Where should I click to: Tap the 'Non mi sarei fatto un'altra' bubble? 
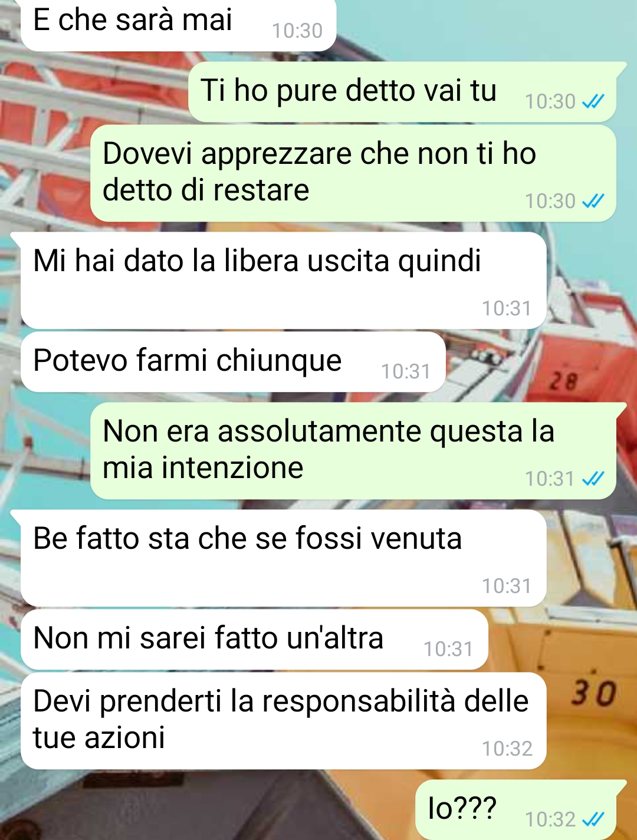254,640
